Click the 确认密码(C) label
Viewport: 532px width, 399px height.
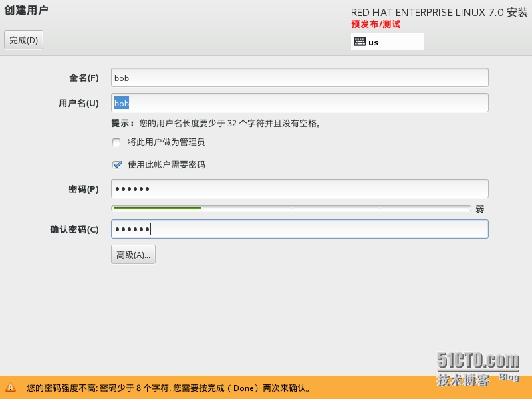coord(74,229)
